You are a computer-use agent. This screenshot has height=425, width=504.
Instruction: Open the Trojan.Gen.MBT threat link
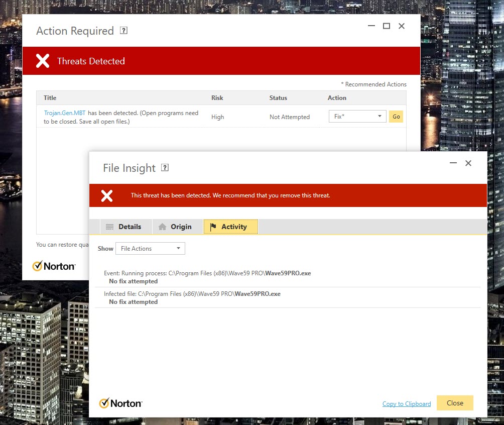pos(65,113)
